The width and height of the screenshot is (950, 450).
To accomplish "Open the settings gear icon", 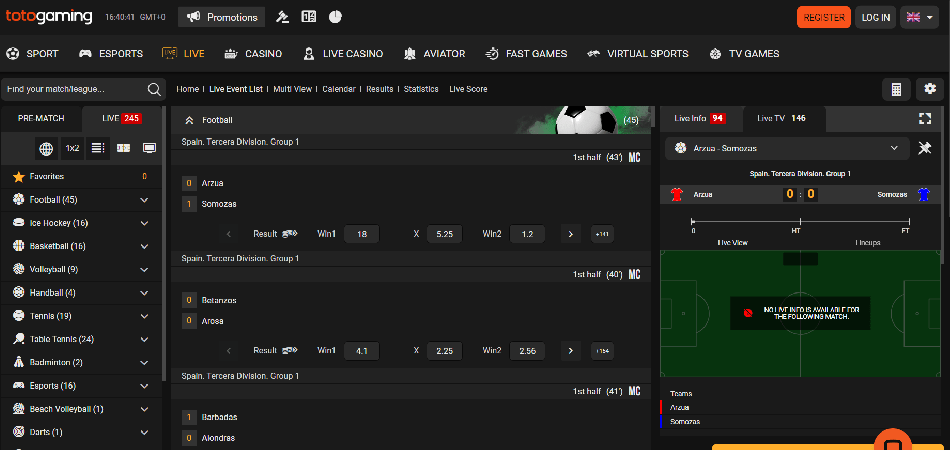I will tap(930, 90).
